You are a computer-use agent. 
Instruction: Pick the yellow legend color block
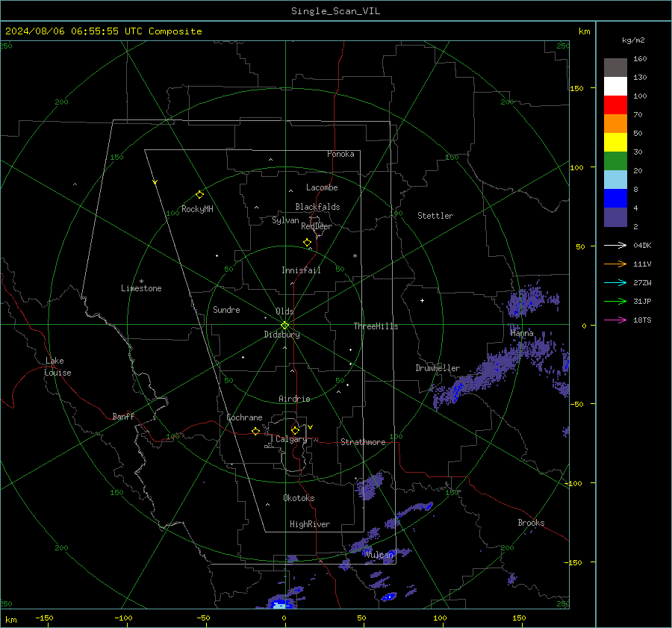coord(615,143)
